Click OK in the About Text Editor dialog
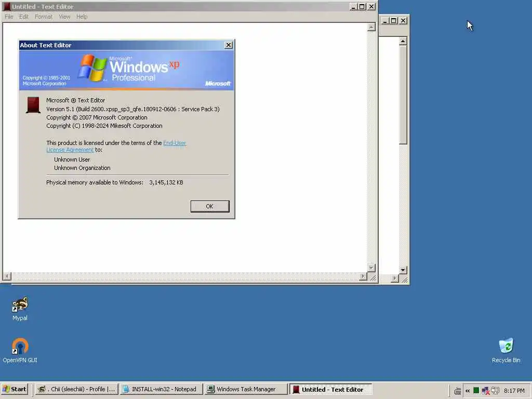The height and width of the screenshot is (399, 532). click(210, 206)
